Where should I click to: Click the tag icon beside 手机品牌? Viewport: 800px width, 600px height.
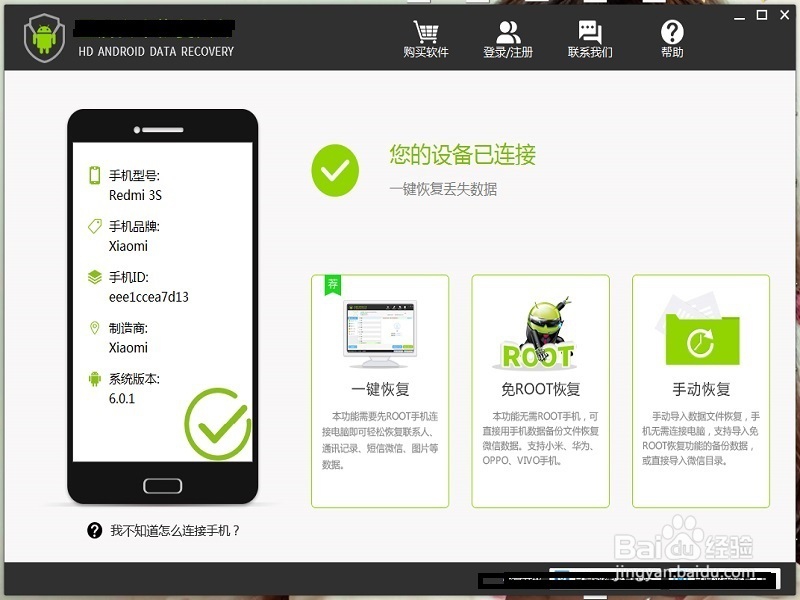click(94, 226)
